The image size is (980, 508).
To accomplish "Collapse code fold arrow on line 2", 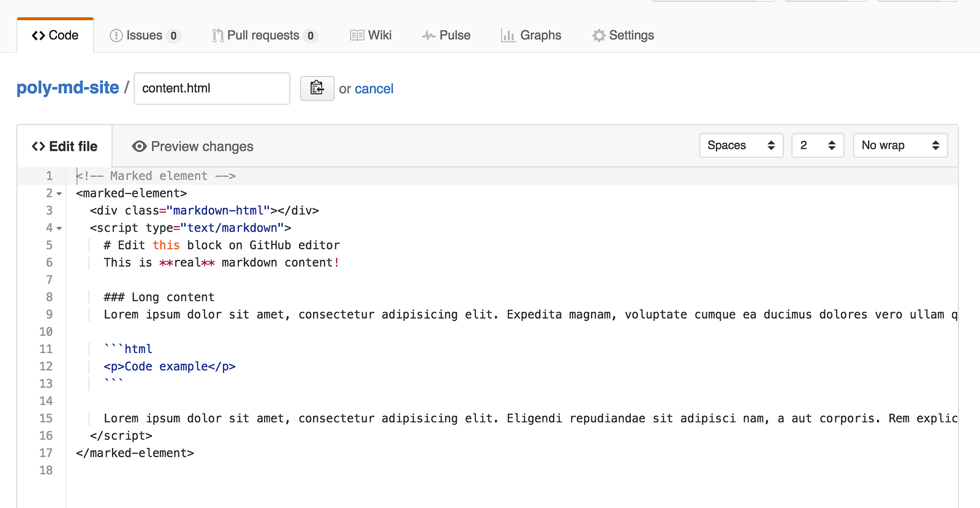I will point(59,194).
